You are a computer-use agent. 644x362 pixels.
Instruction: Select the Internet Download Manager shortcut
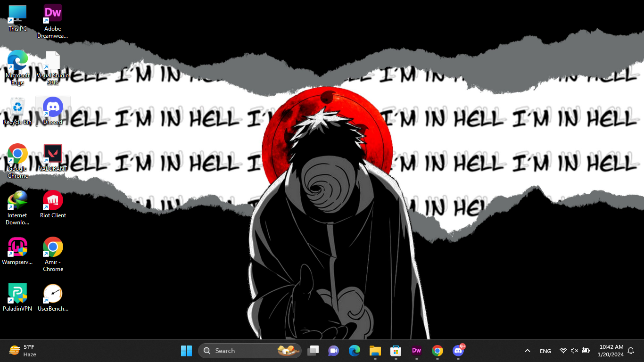pos(17,208)
